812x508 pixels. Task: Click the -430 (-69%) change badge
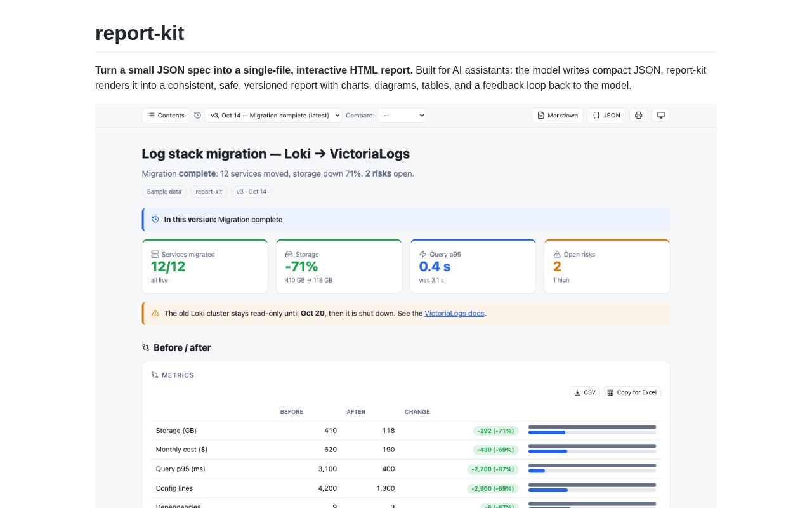coord(495,450)
